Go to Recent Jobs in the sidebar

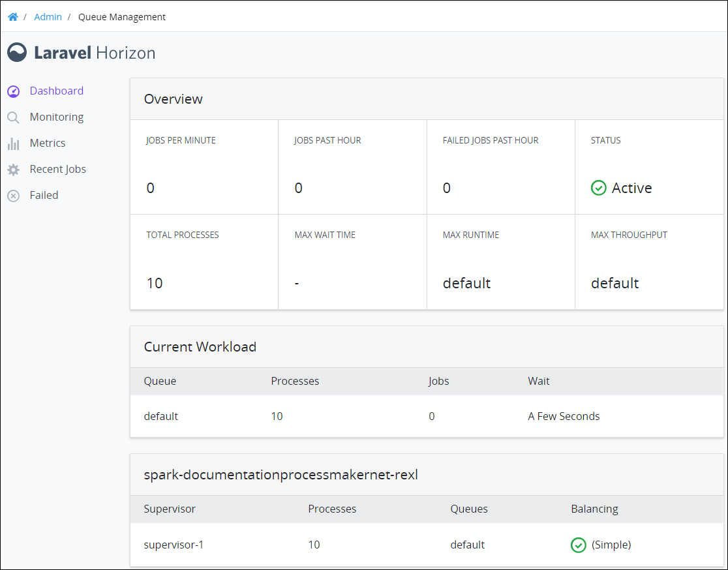click(x=57, y=169)
